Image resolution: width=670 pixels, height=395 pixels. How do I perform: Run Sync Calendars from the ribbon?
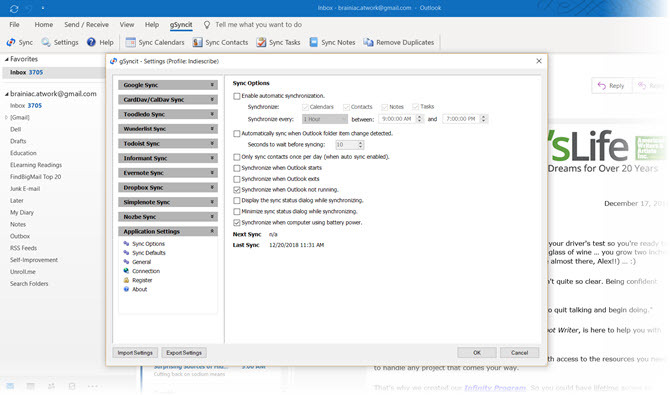coord(155,42)
